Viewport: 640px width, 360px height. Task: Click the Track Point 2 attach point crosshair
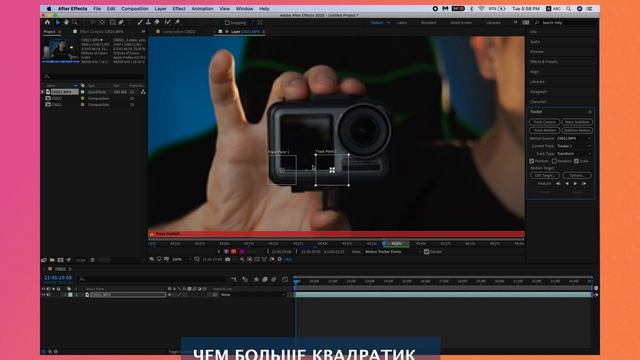pos(332,170)
